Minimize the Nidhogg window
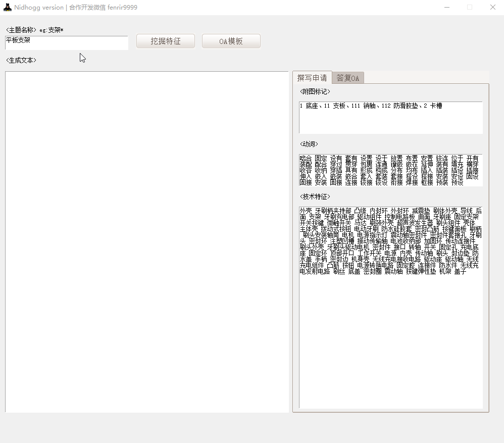This screenshot has width=504, height=443. pos(447,7)
